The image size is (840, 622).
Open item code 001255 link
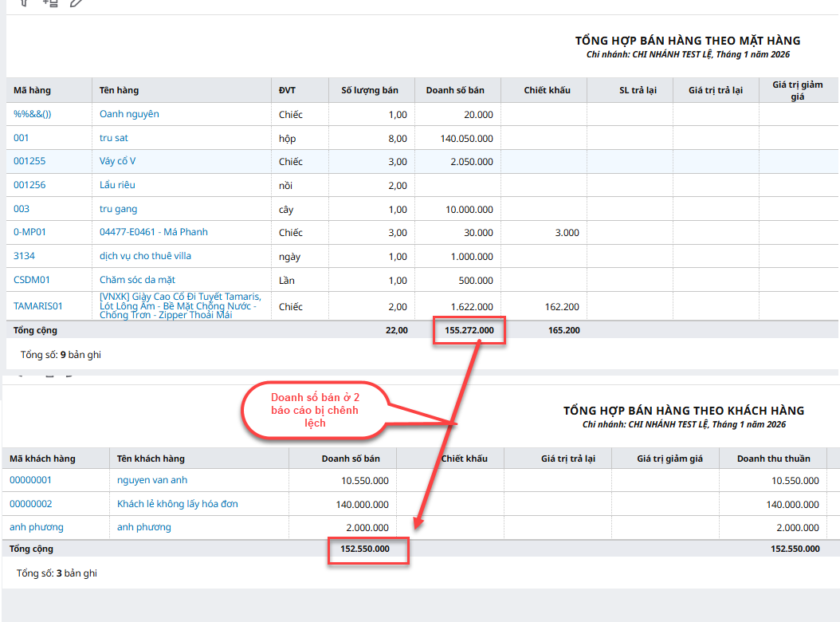click(x=29, y=161)
